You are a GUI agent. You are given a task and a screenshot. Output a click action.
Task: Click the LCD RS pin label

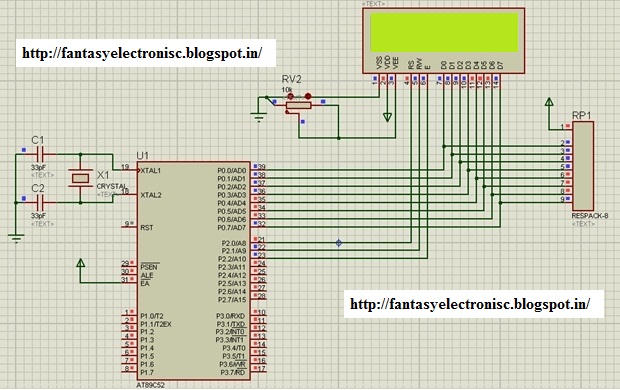[x=411, y=65]
